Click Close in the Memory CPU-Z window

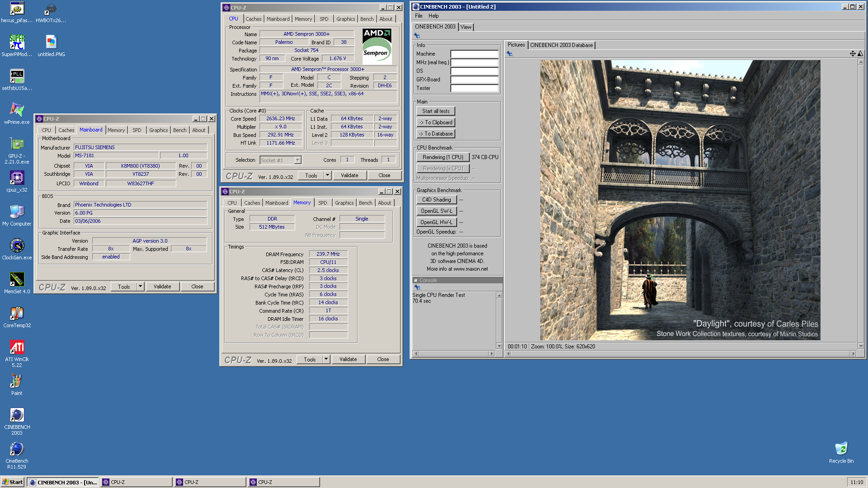(383, 359)
